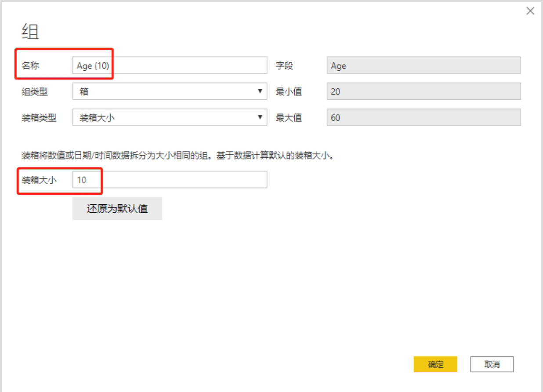Screen dimensions: 543x392
Task: Click the 名称 input containing Age (10)
Action: [170, 65]
